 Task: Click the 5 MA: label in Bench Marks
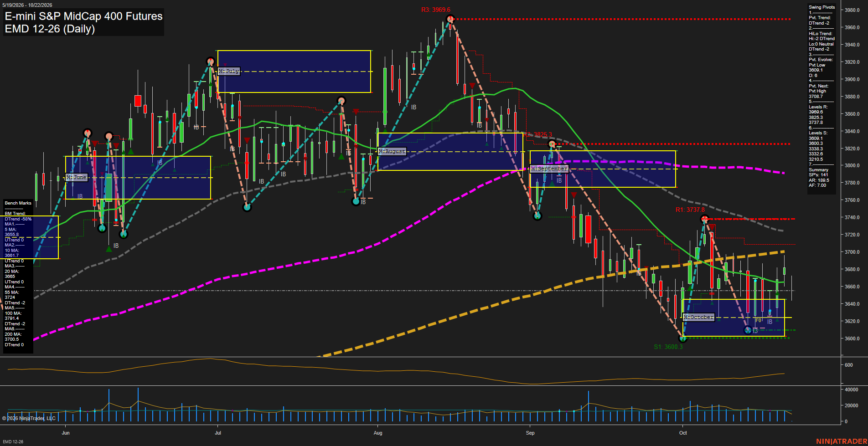11,230
